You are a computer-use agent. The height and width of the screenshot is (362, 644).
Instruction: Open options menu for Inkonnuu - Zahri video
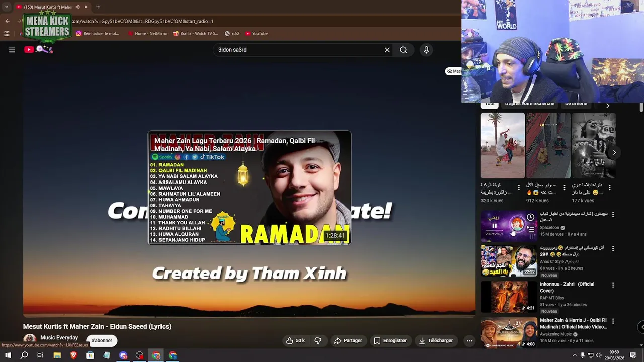click(x=613, y=285)
